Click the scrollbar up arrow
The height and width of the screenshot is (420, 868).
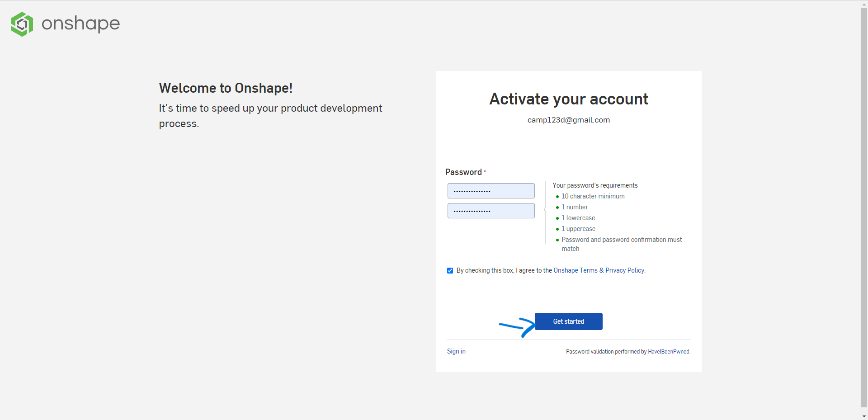pos(864,4)
